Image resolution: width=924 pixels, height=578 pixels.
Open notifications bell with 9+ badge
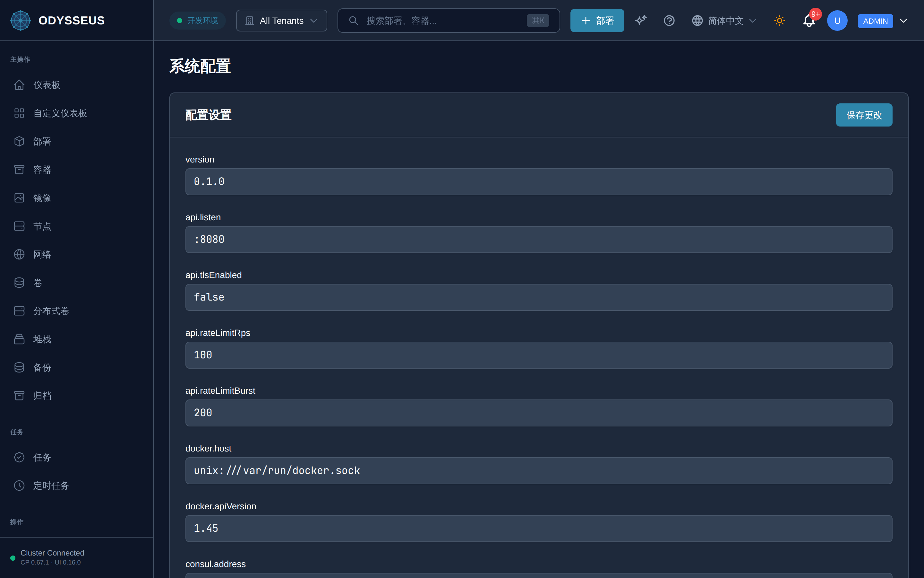(809, 20)
